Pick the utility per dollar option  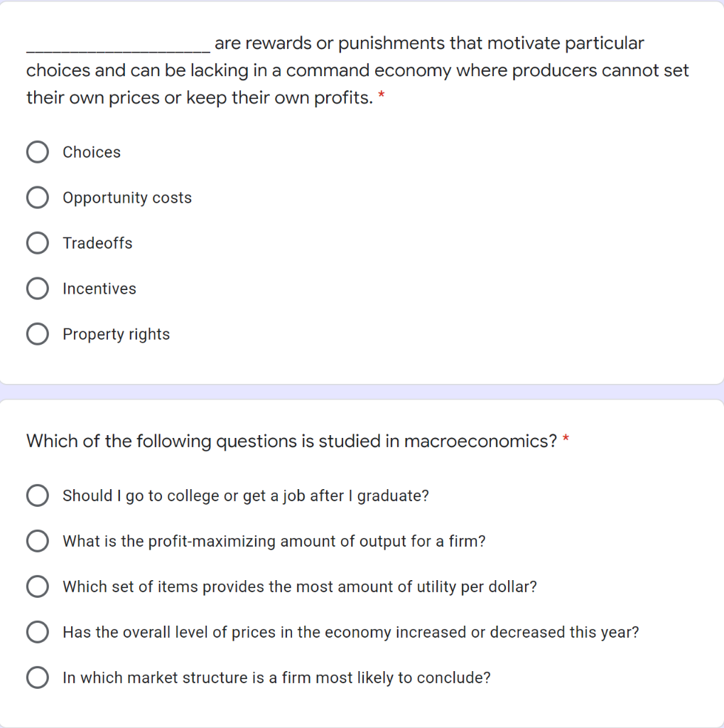point(37,587)
